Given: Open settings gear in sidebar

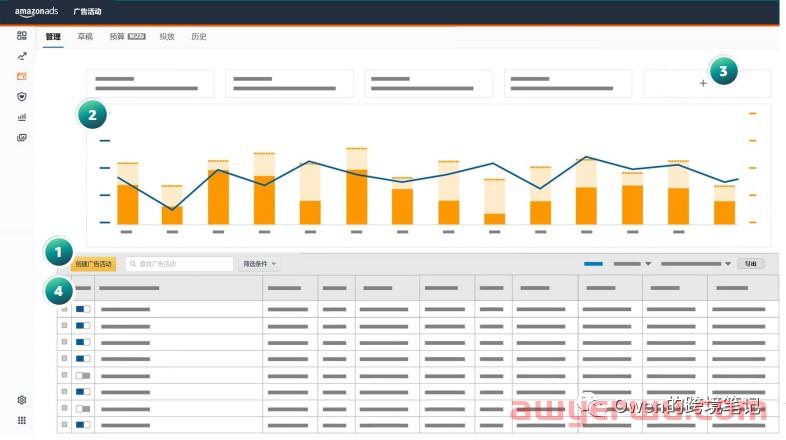Looking at the screenshot, I should (22, 400).
